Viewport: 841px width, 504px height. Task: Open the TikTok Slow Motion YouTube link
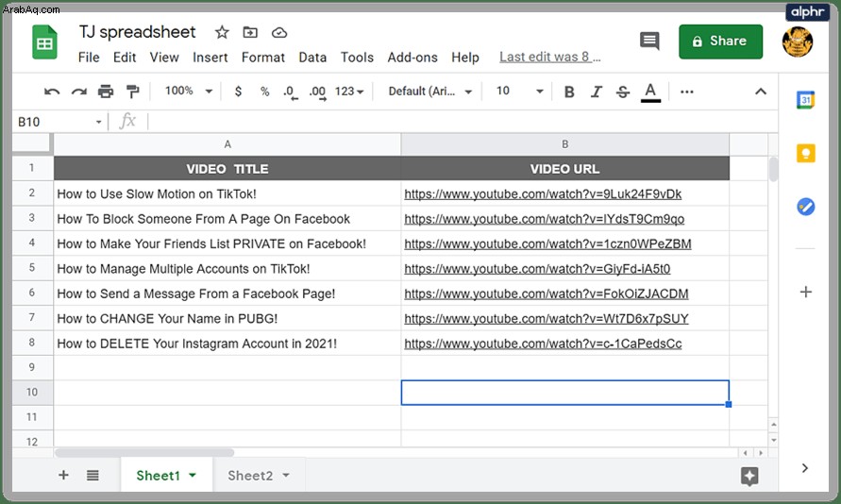point(543,194)
